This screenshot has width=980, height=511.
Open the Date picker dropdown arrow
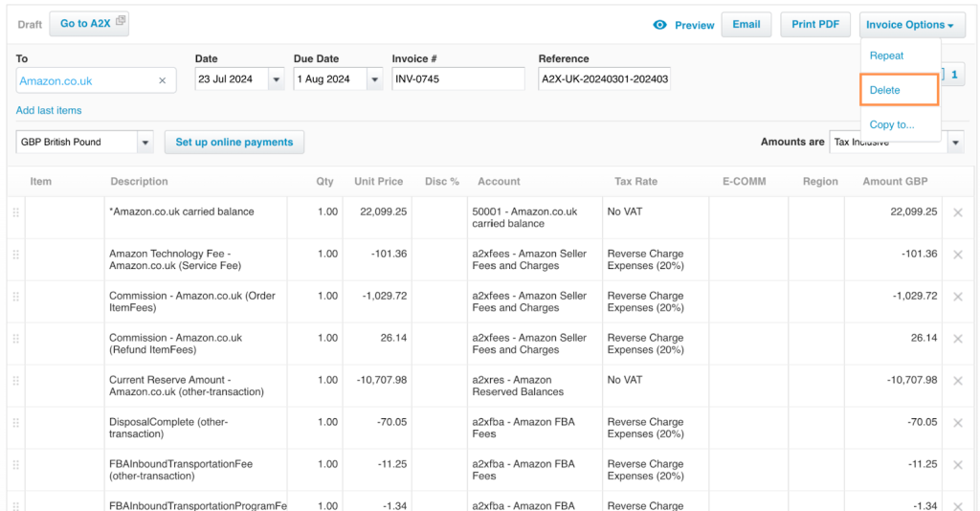[277, 80]
